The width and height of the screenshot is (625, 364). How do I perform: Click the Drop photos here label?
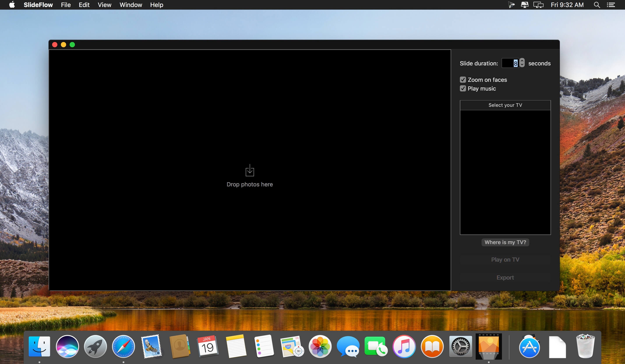pyautogui.click(x=250, y=184)
